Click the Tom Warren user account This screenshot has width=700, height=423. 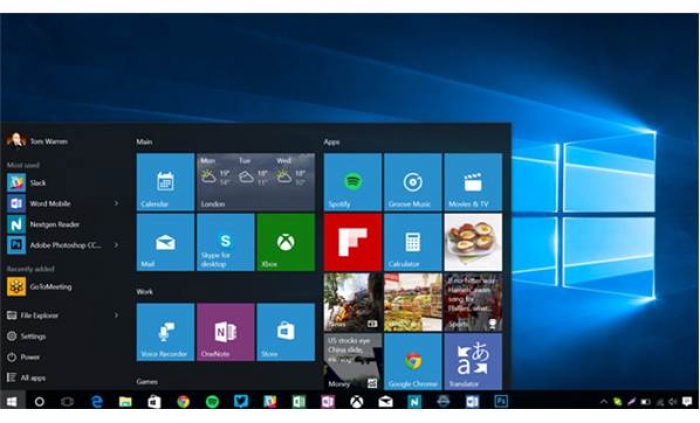coord(38,141)
